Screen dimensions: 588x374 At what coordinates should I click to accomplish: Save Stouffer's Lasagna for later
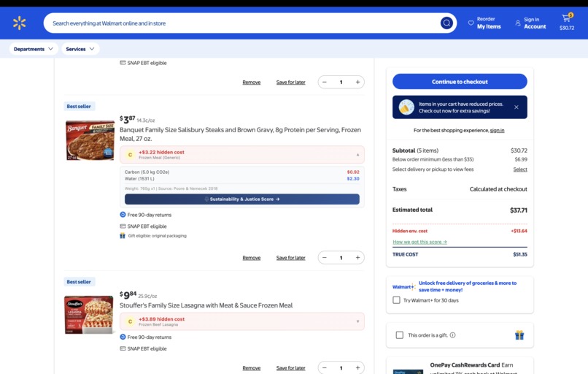[x=290, y=368]
